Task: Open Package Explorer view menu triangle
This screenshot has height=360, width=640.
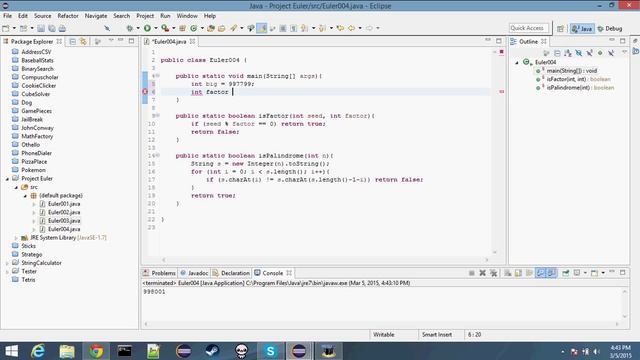Action: coord(111,41)
